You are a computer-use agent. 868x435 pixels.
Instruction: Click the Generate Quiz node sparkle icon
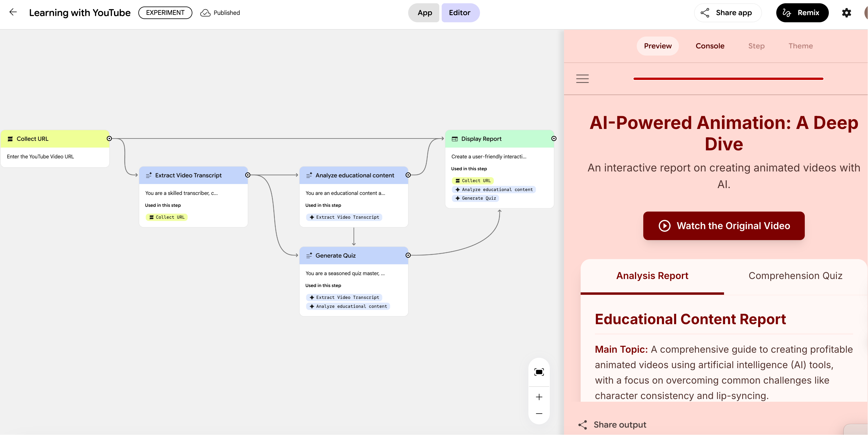click(x=309, y=256)
